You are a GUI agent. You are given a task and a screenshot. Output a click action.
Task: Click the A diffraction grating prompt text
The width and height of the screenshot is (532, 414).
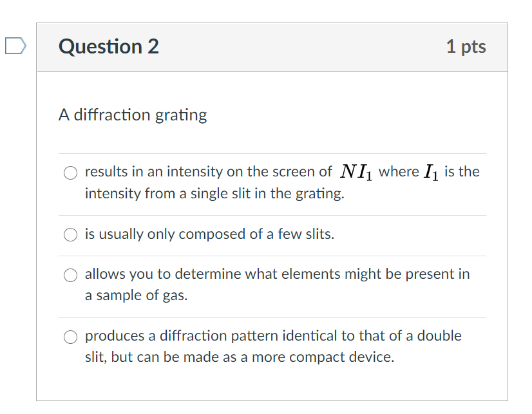pos(132,115)
